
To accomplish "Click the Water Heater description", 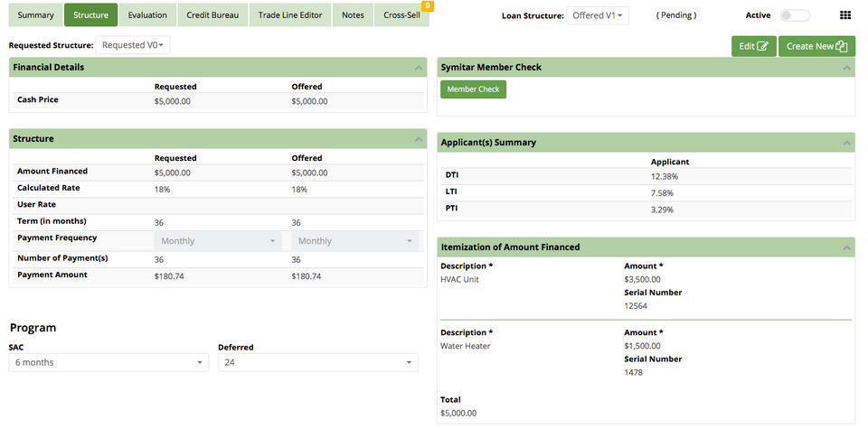I will tap(466, 346).
